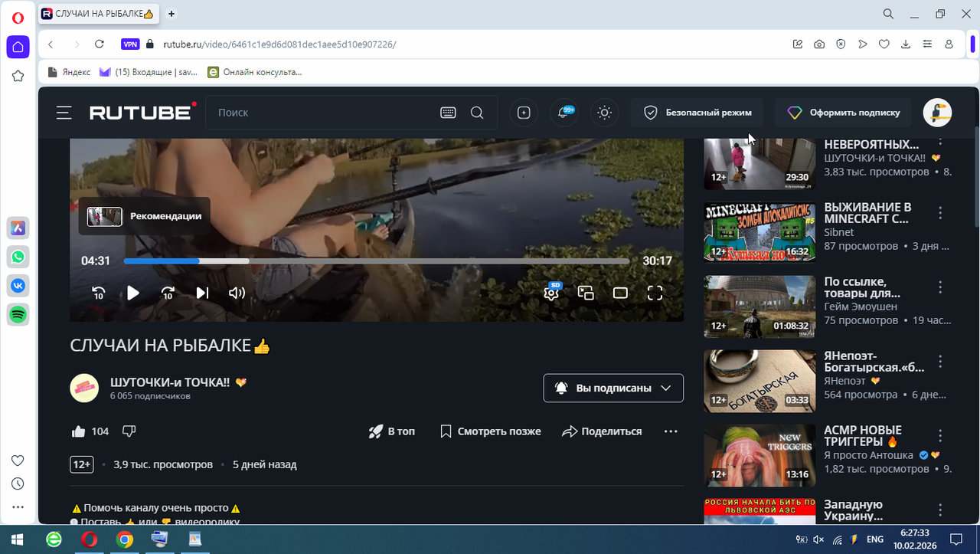
Task: Click the ACMP НОВЫЕ ТРИГГЕРЫ video thumbnail
Action: [759, 455]
